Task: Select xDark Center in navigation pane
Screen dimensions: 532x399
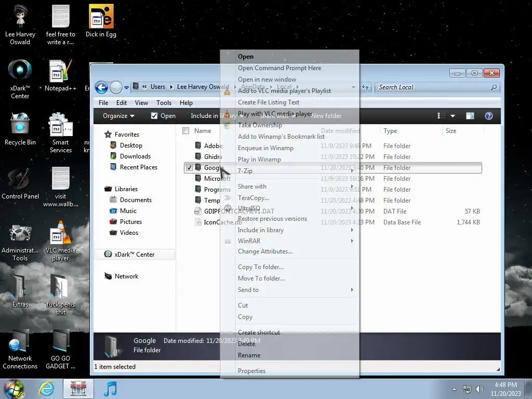Action: pos(135,255)
